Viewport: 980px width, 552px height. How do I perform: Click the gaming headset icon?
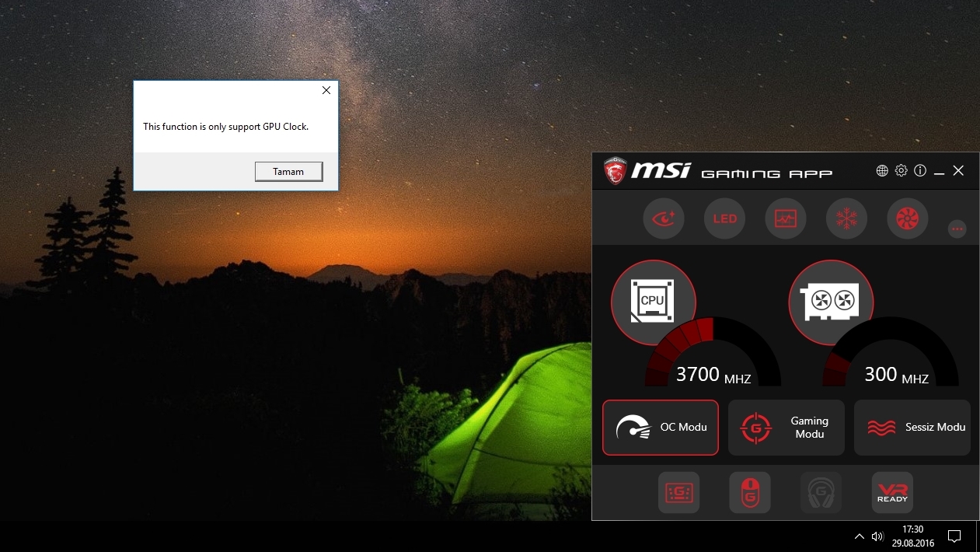[821, 492]
